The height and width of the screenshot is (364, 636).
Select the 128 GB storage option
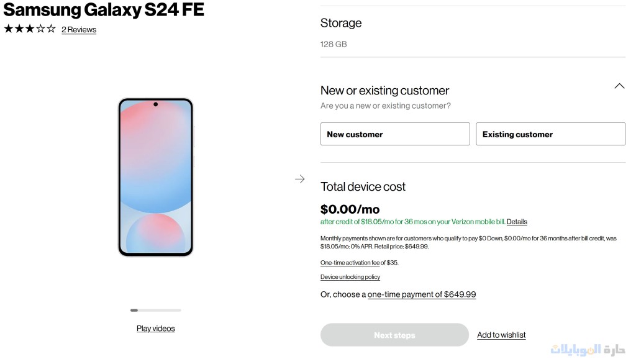[333, 44]
